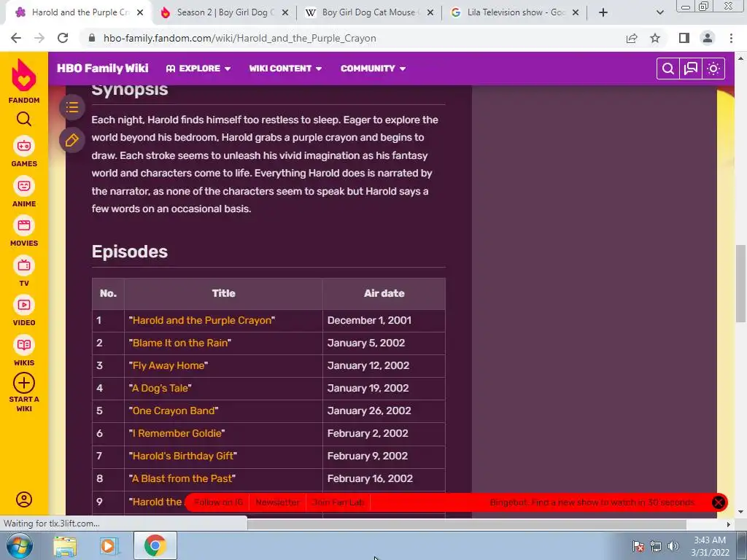This screenshot has width=747, height=560.
Task: Click the Start a Wiki plus icon
Action: [24, 383]
